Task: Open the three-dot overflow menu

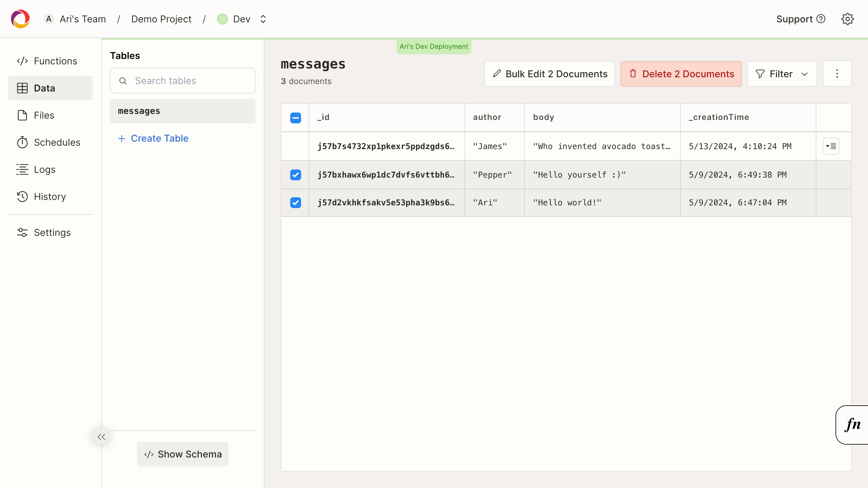Action: coord(837,74)
